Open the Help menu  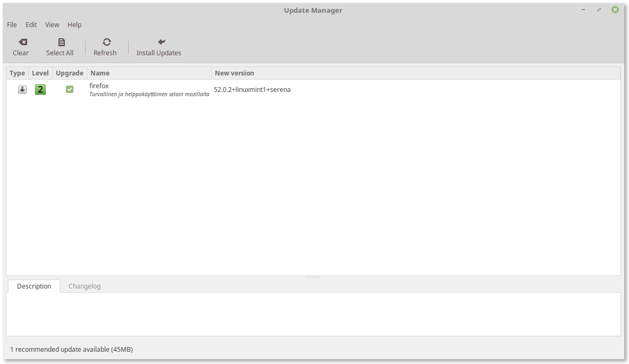[74, 24]
